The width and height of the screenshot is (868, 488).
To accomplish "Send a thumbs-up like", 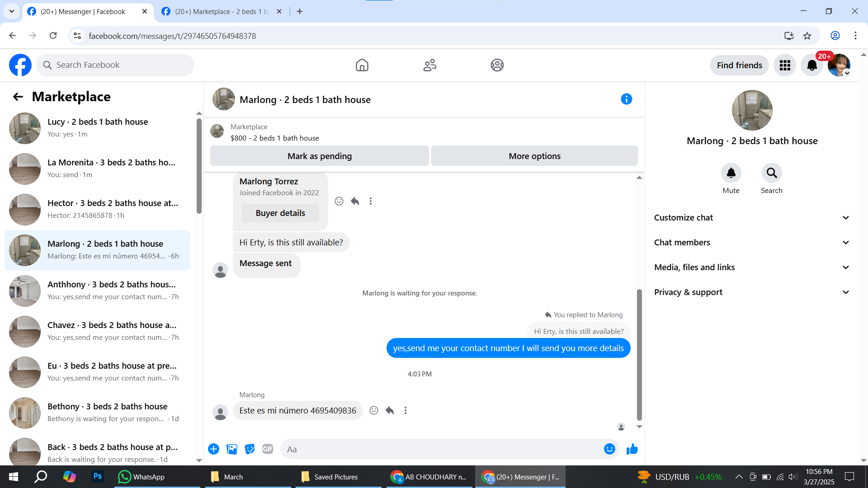I will (632, 449).
